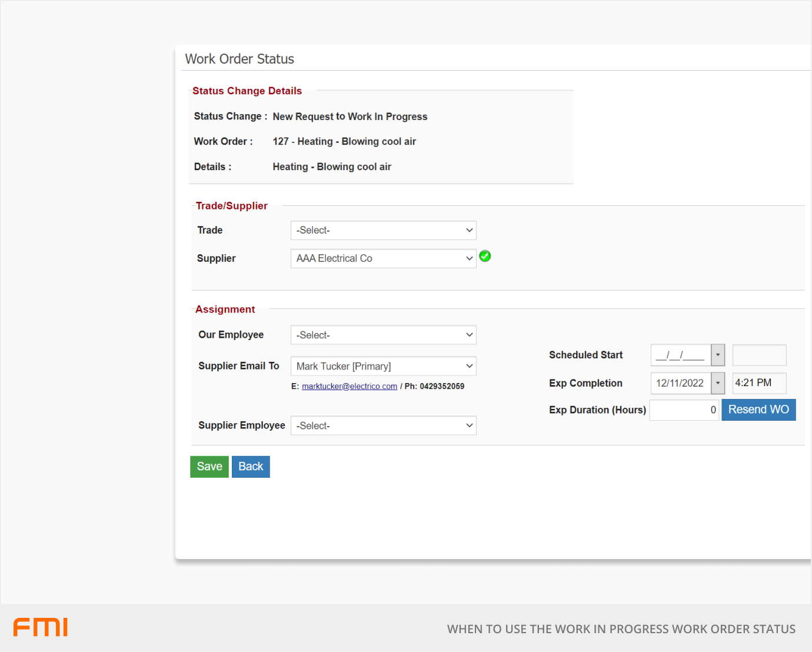Click the Exp Completion date 12/11/2022 field
The height and width of the screenshot is (652, 812).
pos(681,383)
